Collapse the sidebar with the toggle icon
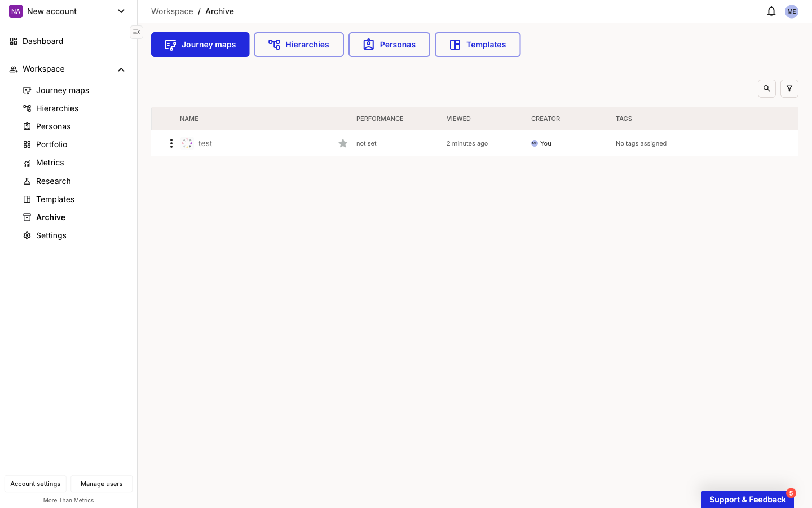The image size is (812, 508). (x=136, y=32)
